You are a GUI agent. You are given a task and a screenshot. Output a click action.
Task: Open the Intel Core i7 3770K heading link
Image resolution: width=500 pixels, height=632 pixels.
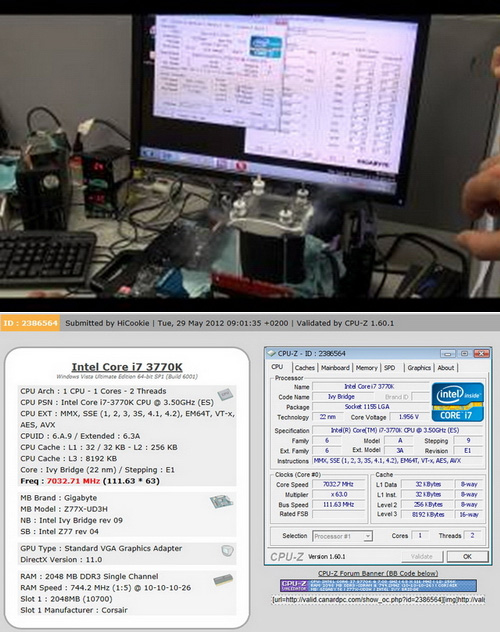point(127,367)
